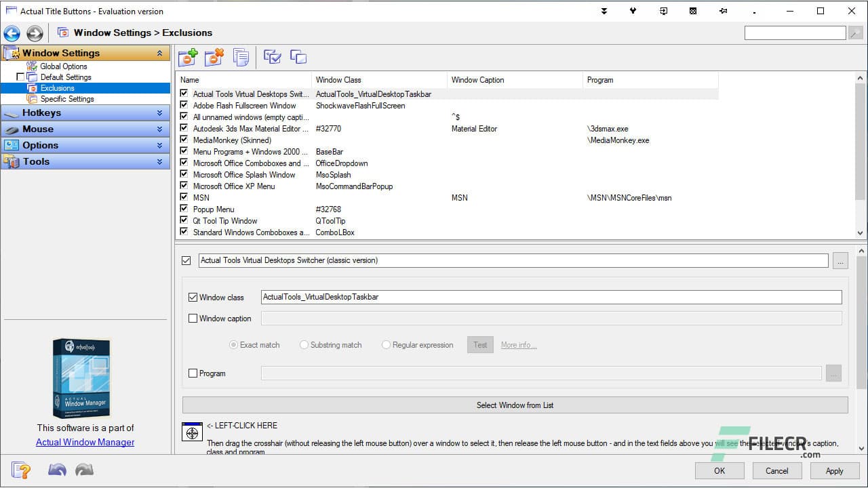Open the Actual Window Manager link

click(x=85, y=443)
